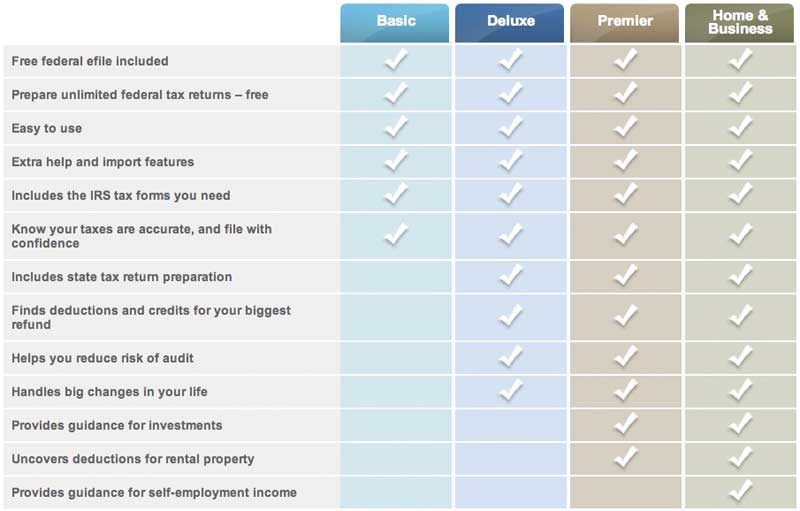Viewport: 800px width, 511px height.
Task: Click Premier checkmark for rental property deductions
Action: tap(626, 458)
